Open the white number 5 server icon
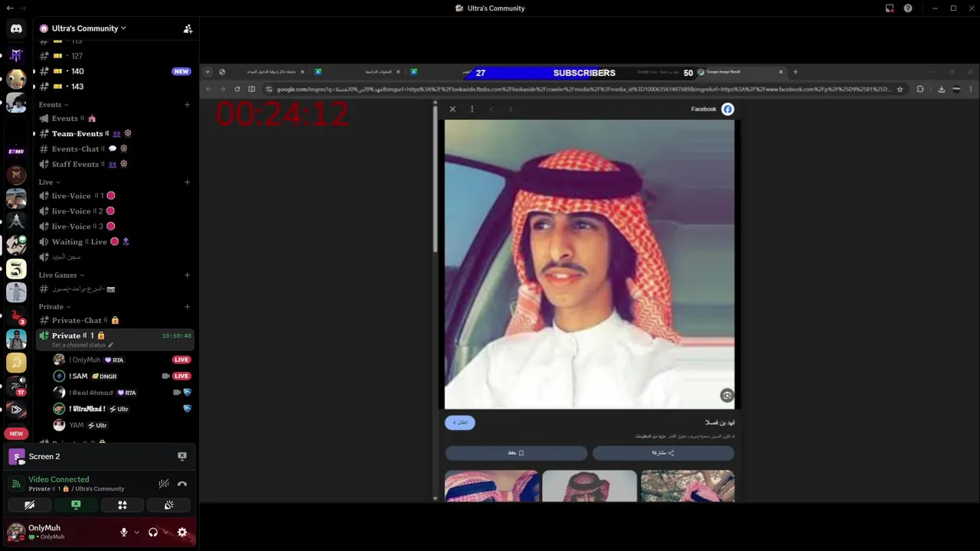980x551 pixels. pos(16,269)
